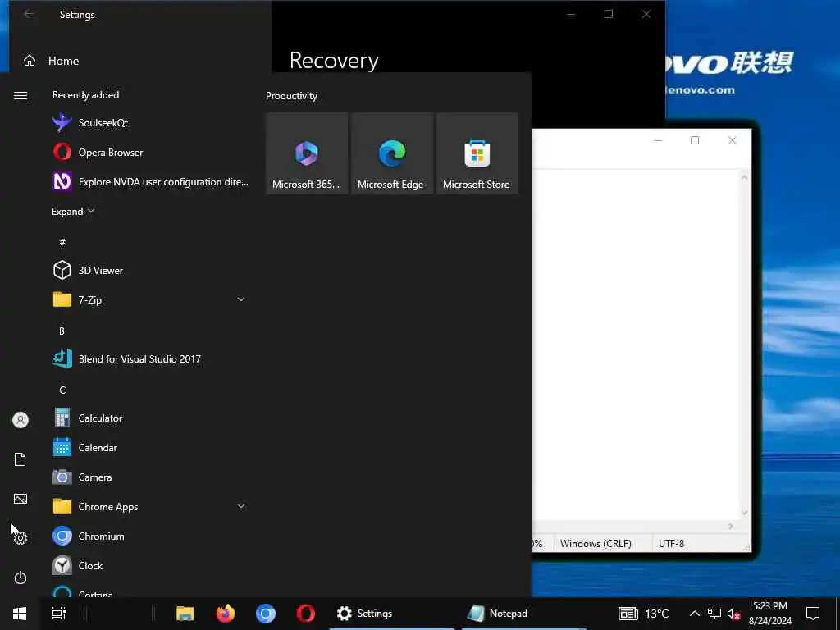Click the Power icon in Start

coord(21,577)
